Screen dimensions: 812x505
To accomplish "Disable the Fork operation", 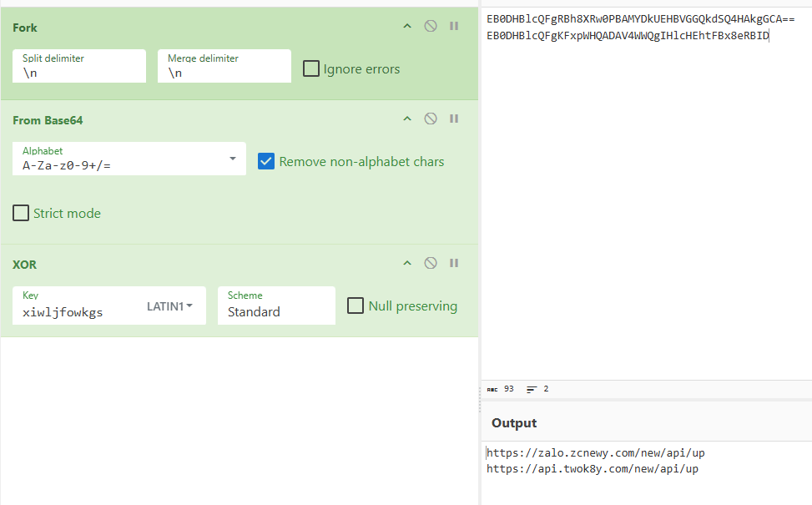I will [430, 26].
